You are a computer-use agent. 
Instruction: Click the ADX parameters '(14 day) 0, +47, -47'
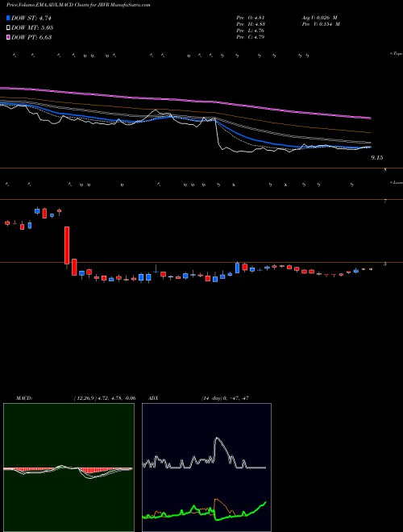point(225,398)
